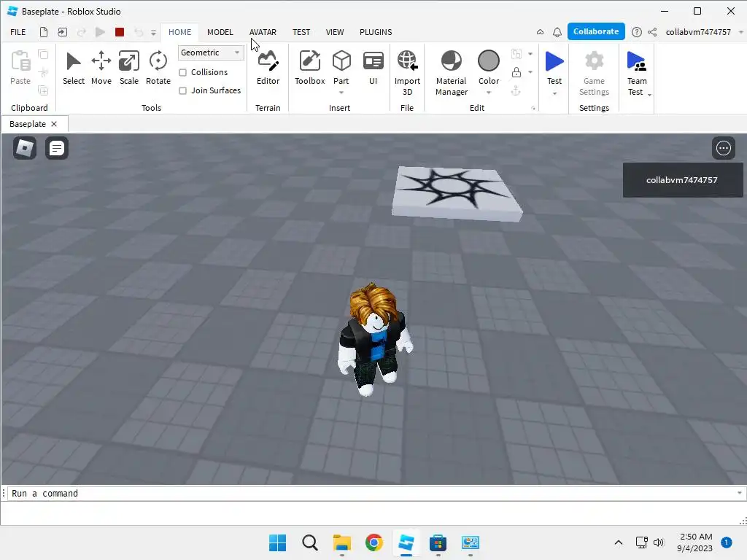This screenshot has width=747, height=560.
Task: Expand the Test dropdown arrow
Action: 554,93
